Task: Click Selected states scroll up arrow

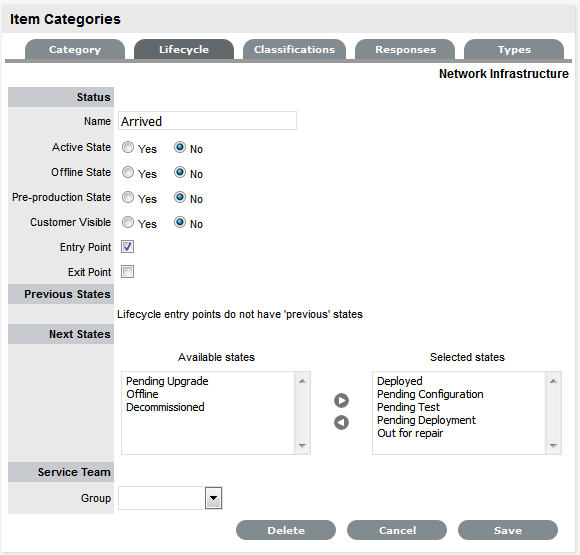Action: tap(553, 381)
